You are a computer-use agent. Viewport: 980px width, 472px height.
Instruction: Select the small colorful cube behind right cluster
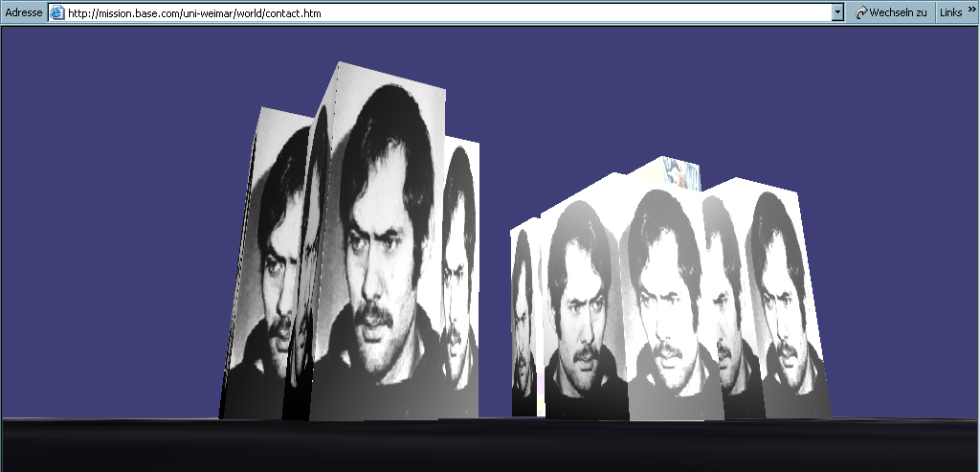tap(681, 176)
